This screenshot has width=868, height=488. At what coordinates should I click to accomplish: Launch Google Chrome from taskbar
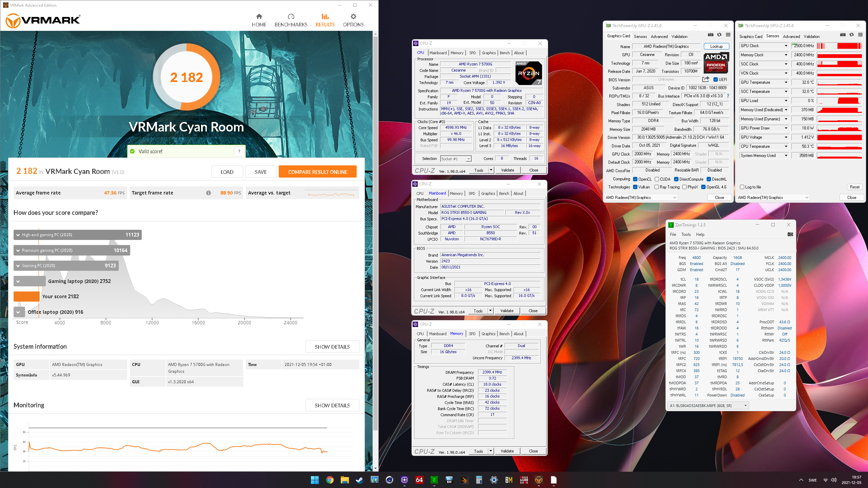pos(330,480)
